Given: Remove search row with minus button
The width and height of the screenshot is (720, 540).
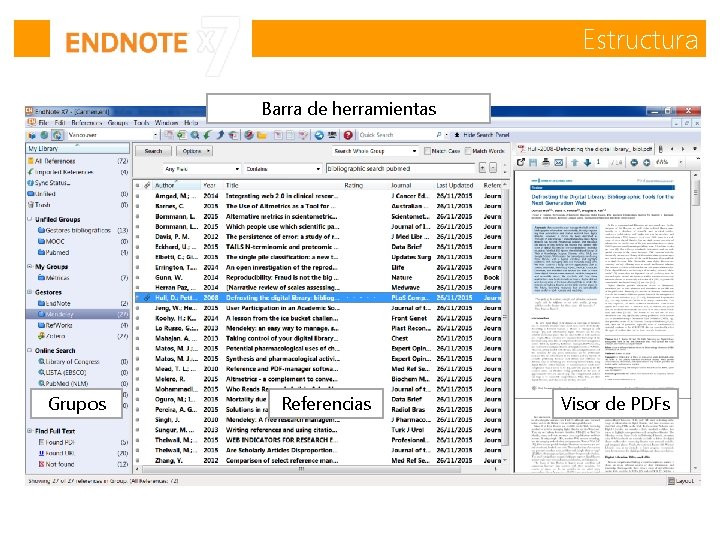Looking at the screenshot, I should coord(493,168).
